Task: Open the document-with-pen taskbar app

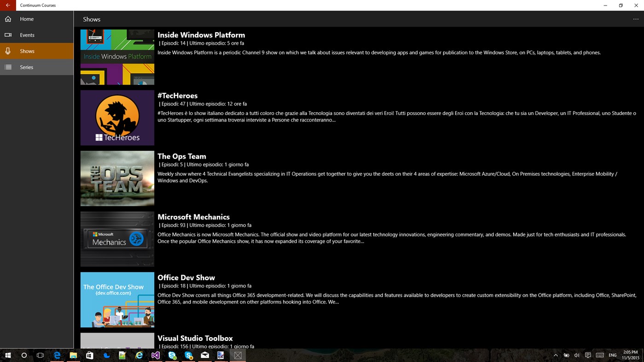Action: (221, 355)
